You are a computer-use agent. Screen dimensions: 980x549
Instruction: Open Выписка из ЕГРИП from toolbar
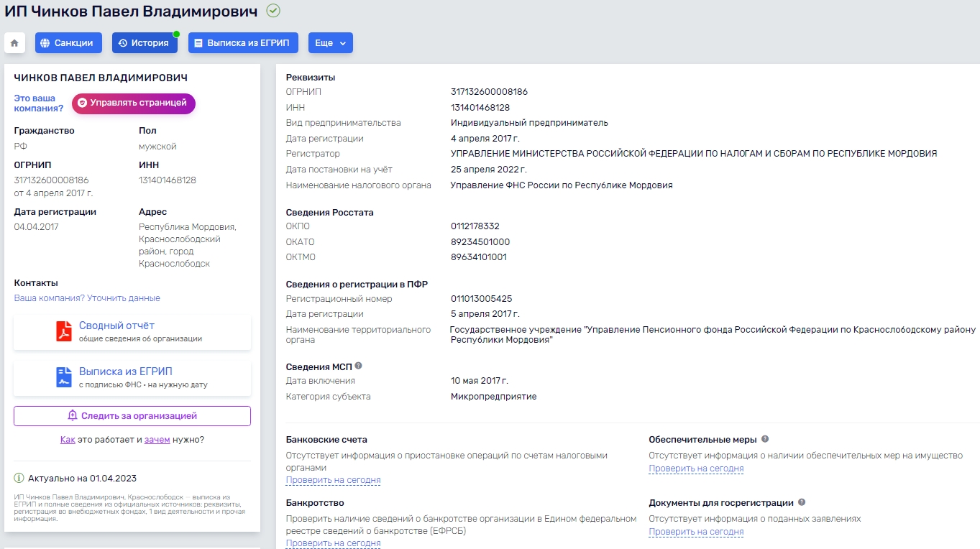pyautogui.click(x=243, y=43)
